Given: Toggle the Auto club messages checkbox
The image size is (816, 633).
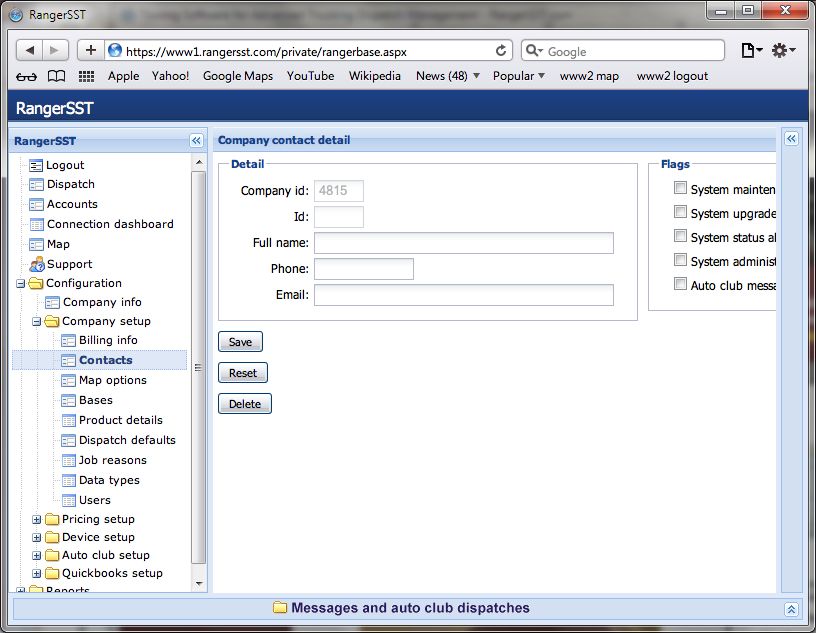Looking at the screenshot, I should [680, 284].
